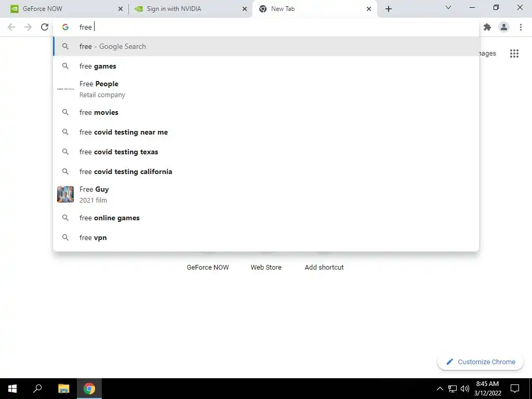Click the Free Guy movie poster thumbnail
The image size is (532, 399).
(65, 194)
